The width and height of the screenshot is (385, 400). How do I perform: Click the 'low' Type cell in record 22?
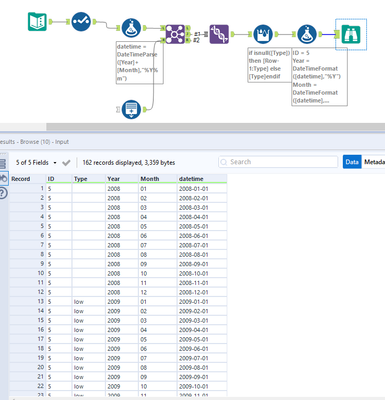[x=89, y=386]
